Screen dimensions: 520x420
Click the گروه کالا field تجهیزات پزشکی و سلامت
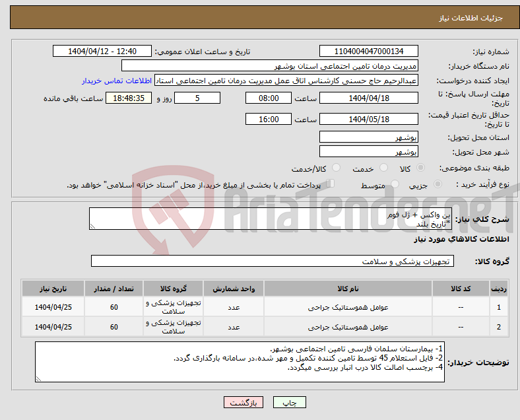click(273, 261)
